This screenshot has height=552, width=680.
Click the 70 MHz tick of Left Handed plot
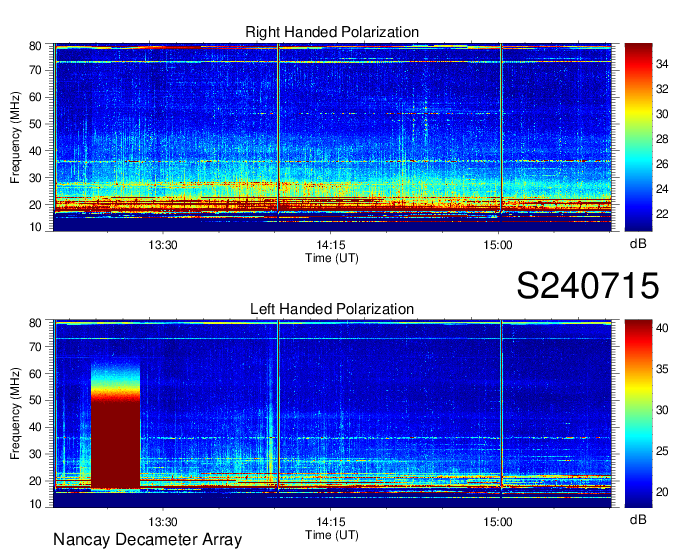[x=35, y=347]
